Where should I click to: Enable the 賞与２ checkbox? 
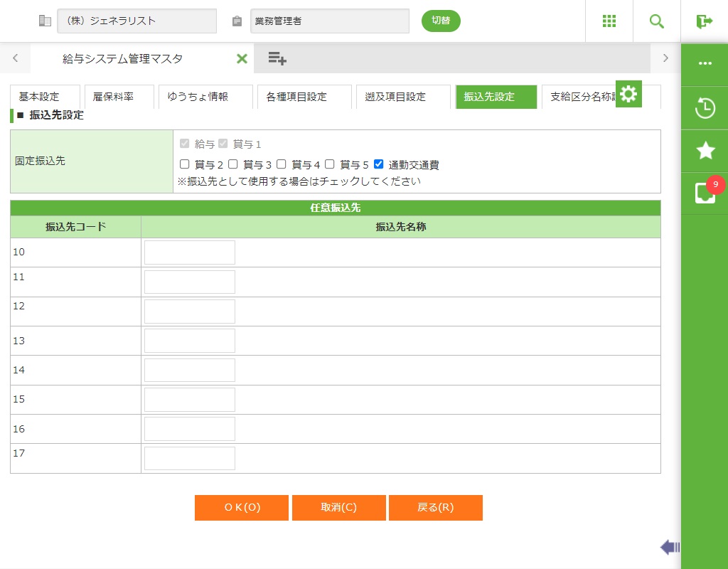click(185, 164)
